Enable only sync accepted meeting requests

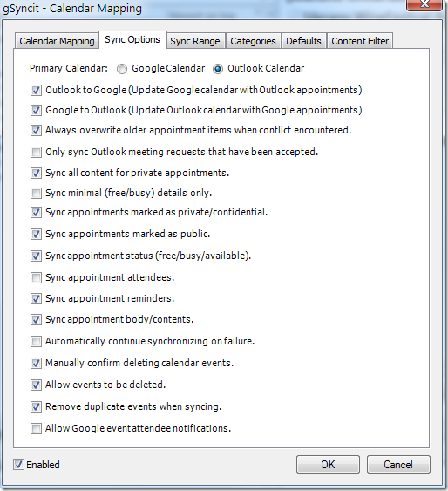(x=36, y=153)
